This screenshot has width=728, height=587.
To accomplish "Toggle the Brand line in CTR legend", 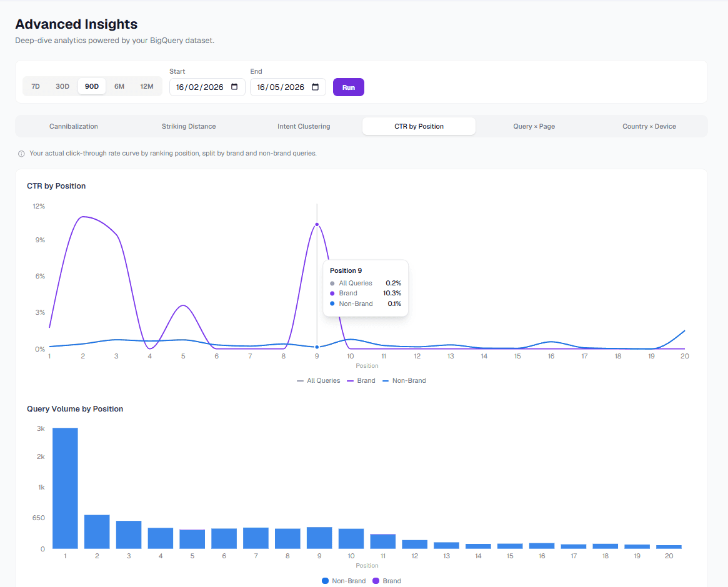I will pos(361,380).
